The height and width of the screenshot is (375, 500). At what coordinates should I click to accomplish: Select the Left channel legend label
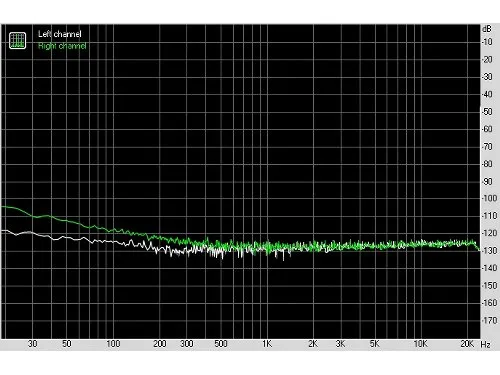[60, 34]
